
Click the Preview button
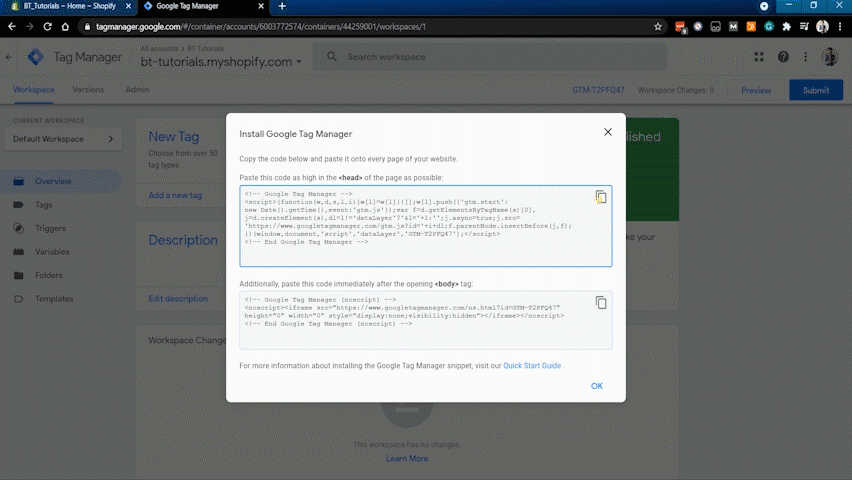(x=756, y=90)
